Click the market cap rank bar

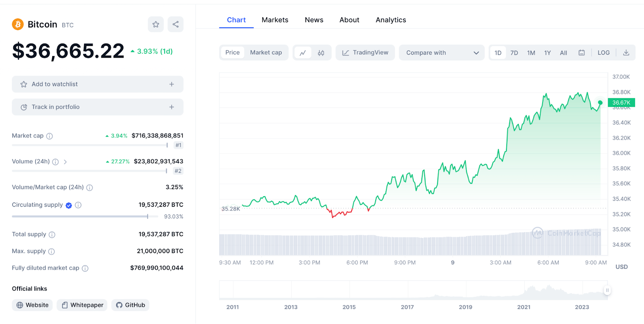(x=90, y=145)
